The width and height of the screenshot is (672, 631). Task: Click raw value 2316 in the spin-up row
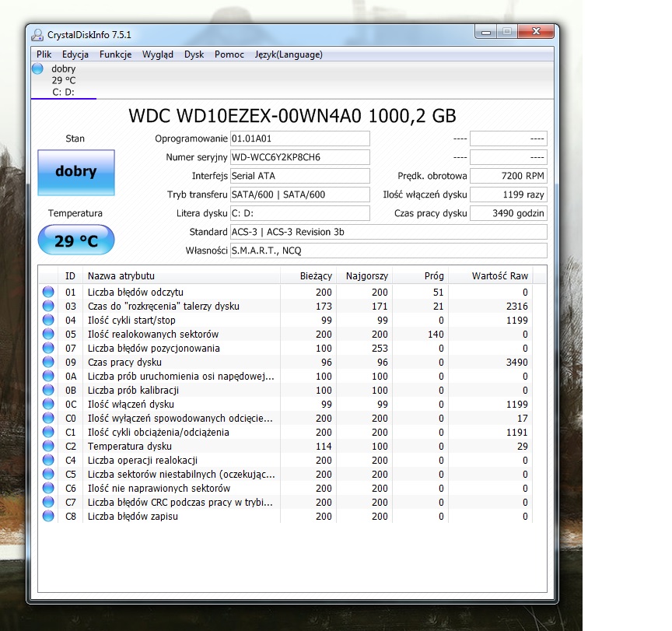pyautogui.click(x=517, y=306)
